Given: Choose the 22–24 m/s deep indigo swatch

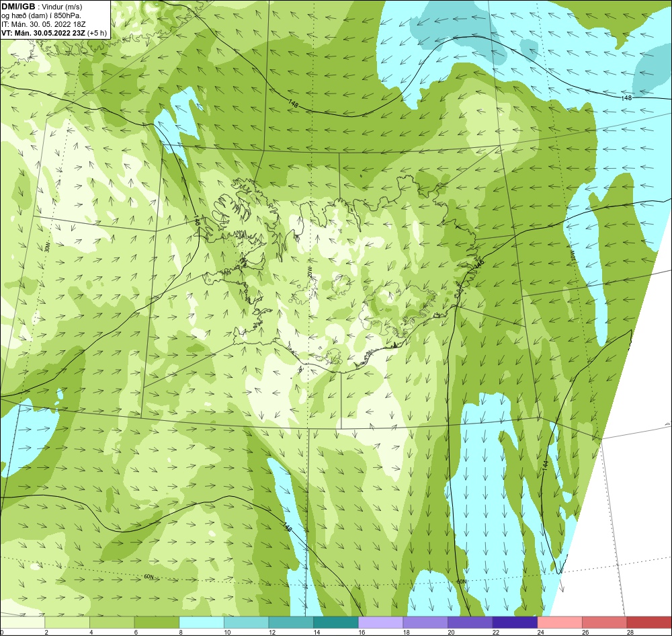Looking at the screenshot, I should [x=515, y=623].
